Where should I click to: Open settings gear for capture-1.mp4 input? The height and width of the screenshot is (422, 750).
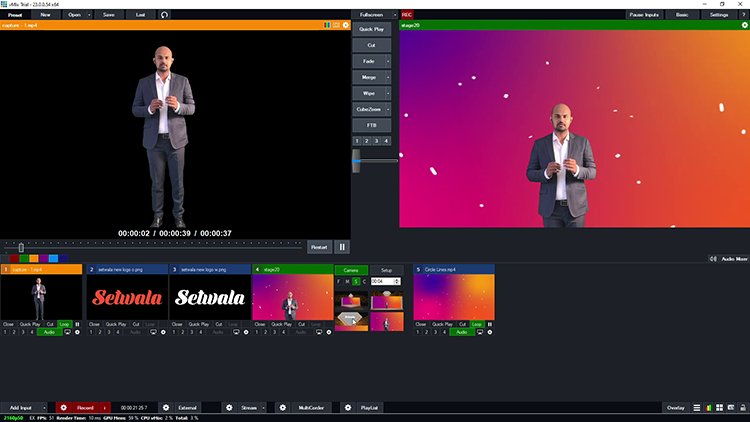pos(78,331)
